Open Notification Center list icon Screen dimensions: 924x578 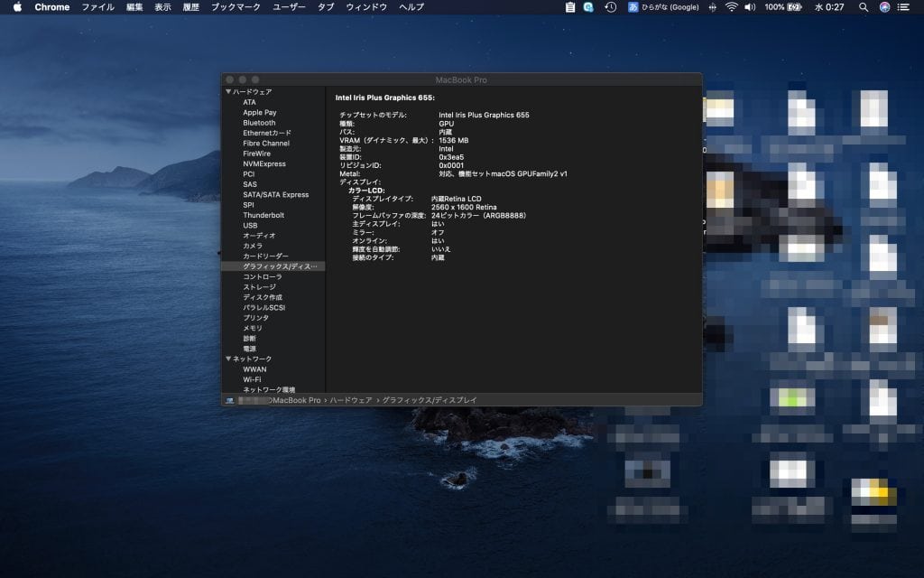(903, 7)
